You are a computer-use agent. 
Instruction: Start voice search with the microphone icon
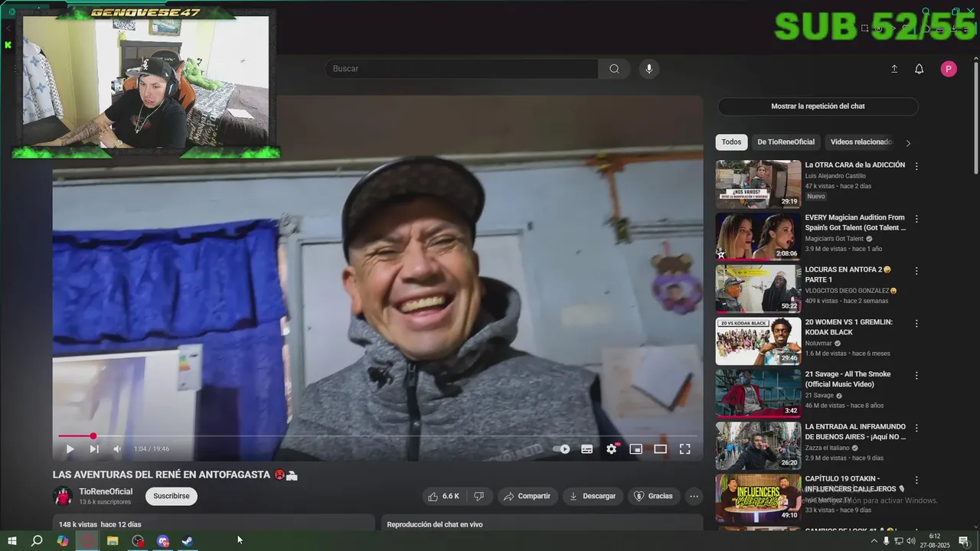click(x=649, y=69)
